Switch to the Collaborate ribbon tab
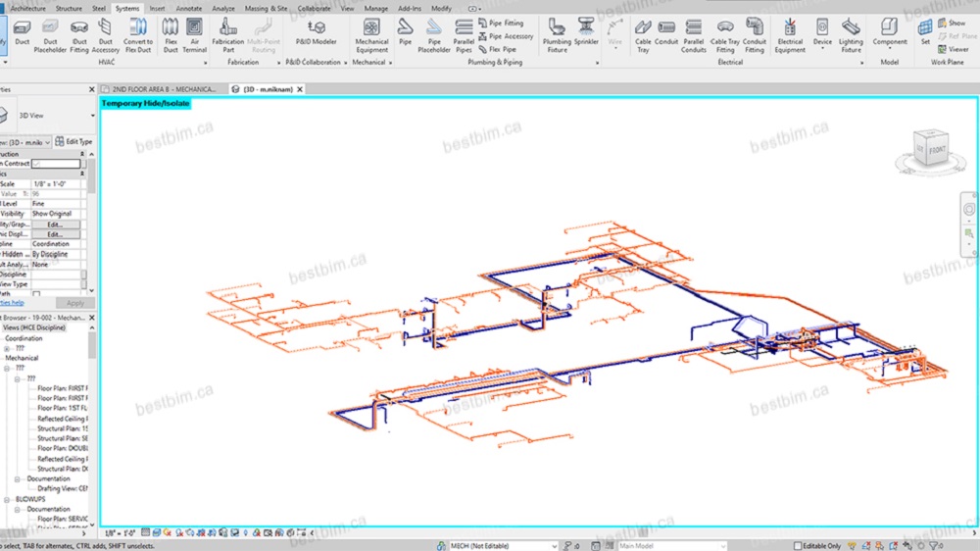The width and height of the screenshot is (980, 551). (314, 9)
